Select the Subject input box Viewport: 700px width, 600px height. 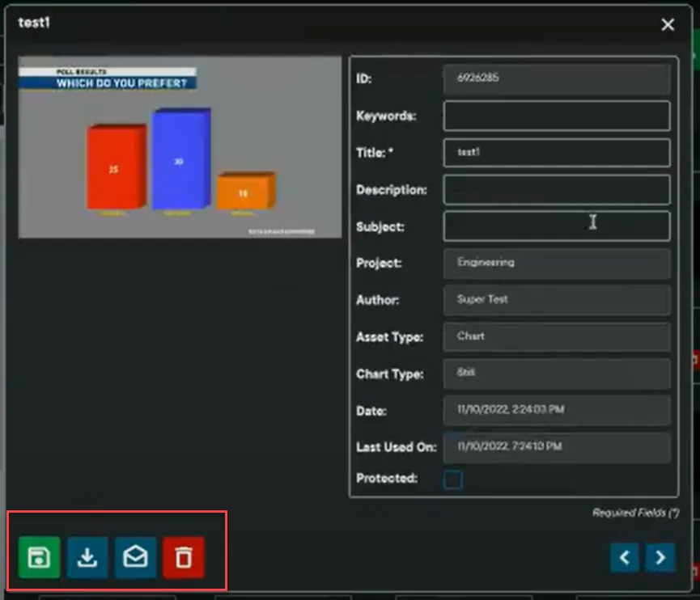[556, 226]
